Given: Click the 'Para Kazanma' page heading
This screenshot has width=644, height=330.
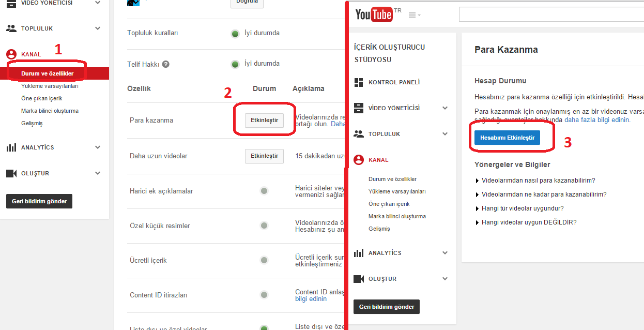Looking at the screenshot, I should point(506,50).
